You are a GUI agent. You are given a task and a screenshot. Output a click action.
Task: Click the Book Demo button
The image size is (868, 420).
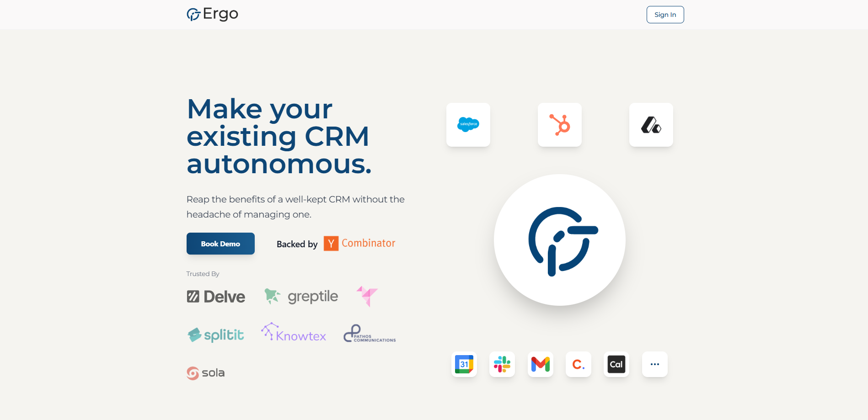(220, 244)
